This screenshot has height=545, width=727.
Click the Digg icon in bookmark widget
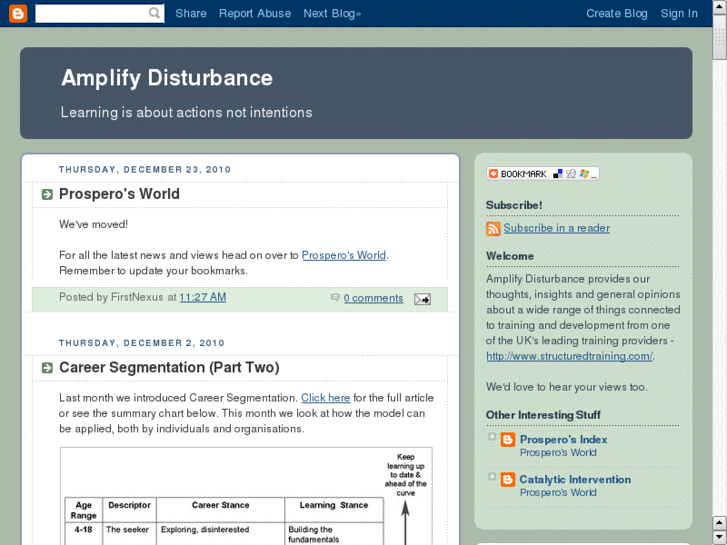(x=571, y=174)
